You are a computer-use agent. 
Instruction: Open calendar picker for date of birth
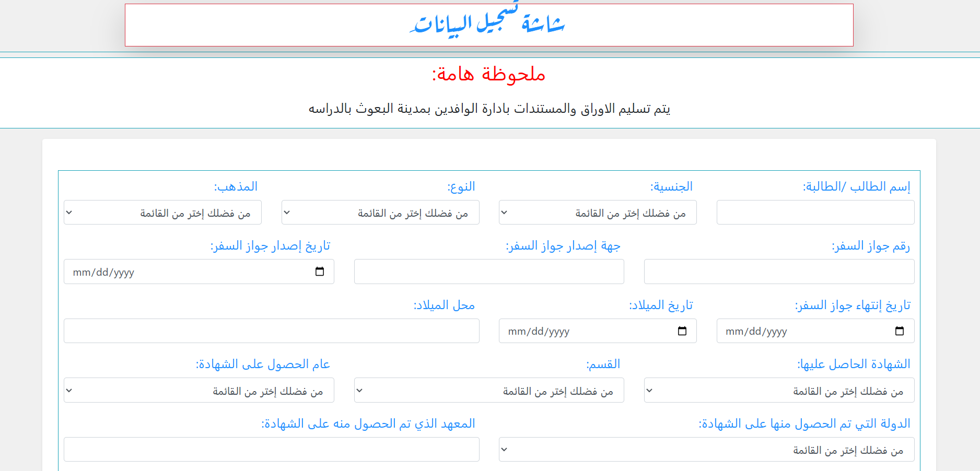pyautogui.click(x=682, y=331)
